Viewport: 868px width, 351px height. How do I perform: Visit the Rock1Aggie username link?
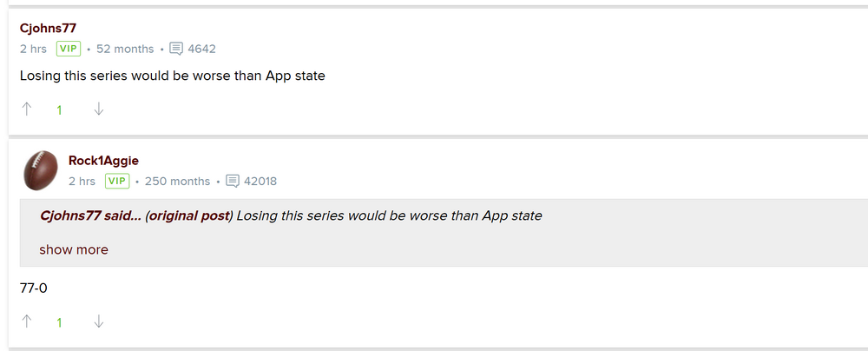(x=103, y=161)
